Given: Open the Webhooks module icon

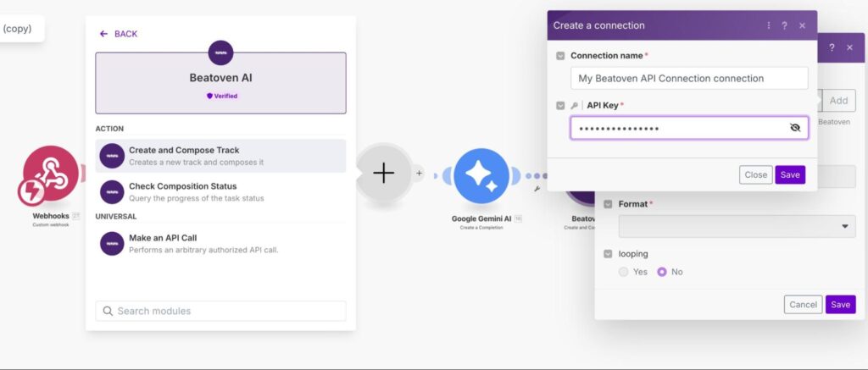Looking at the screenshot, I should coord(50,173).
